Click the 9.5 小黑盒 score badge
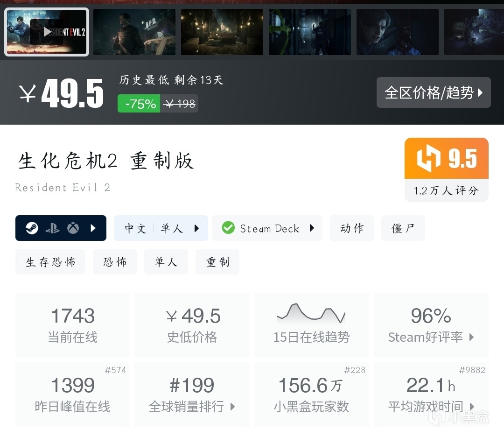Image resolution: width=504 pixels, height=437 pixels. coord(447,158)
